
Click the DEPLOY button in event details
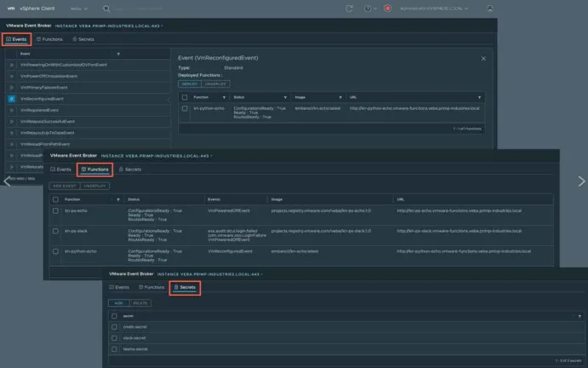point(190,84)
